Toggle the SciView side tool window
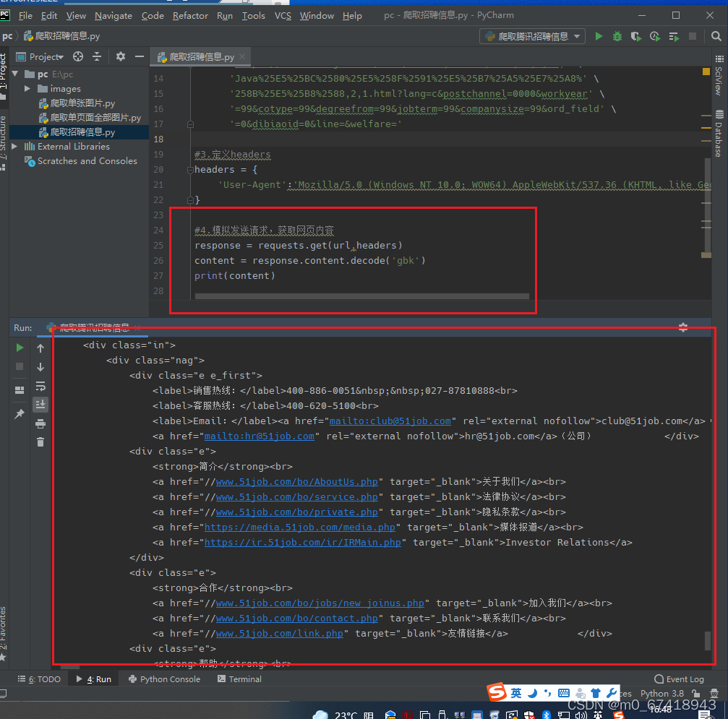Screen dimensions: 728x719 (719, 75)
